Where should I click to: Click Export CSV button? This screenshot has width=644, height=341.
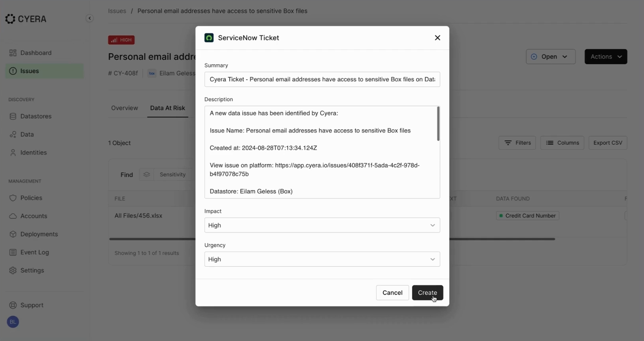(608, 143)
